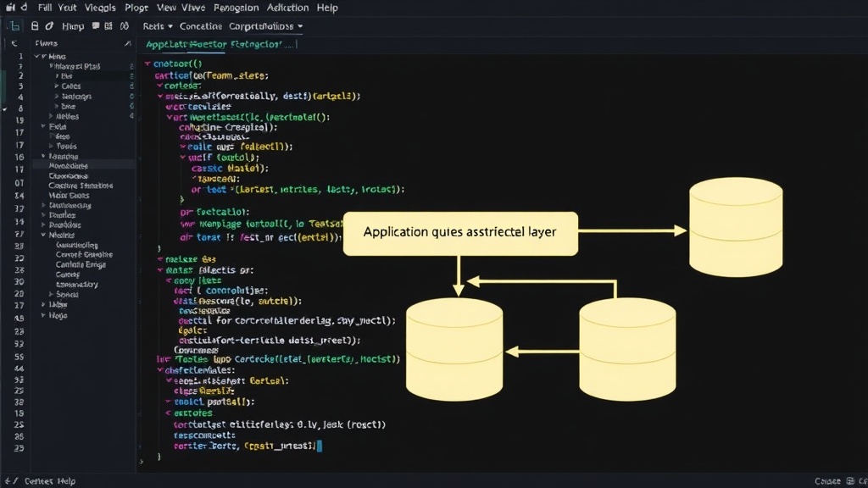Viewport: 868px width, 488px height.
Task: Open the Ploge menu
Action: coord(136,8)
